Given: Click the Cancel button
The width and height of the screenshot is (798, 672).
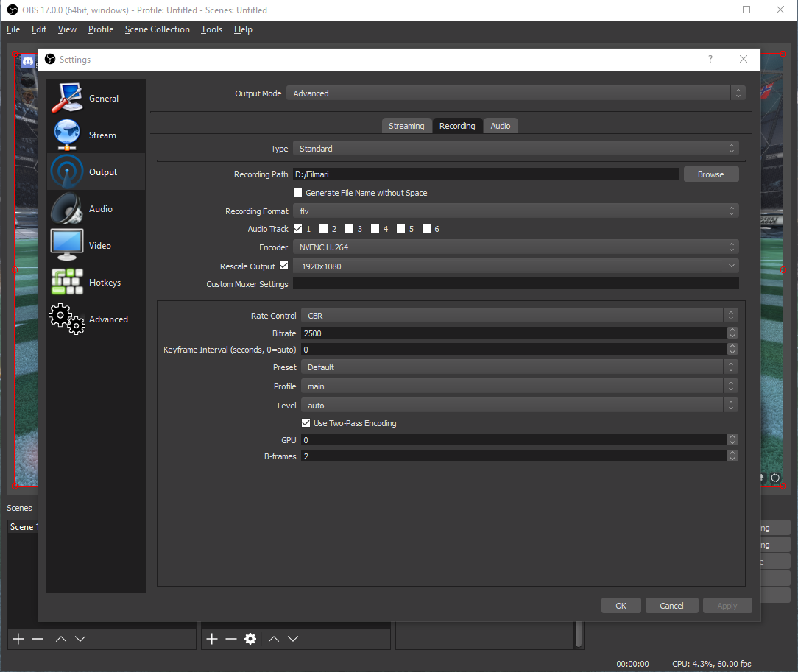Looking at the screenshot, I should [x=671, y=605].
